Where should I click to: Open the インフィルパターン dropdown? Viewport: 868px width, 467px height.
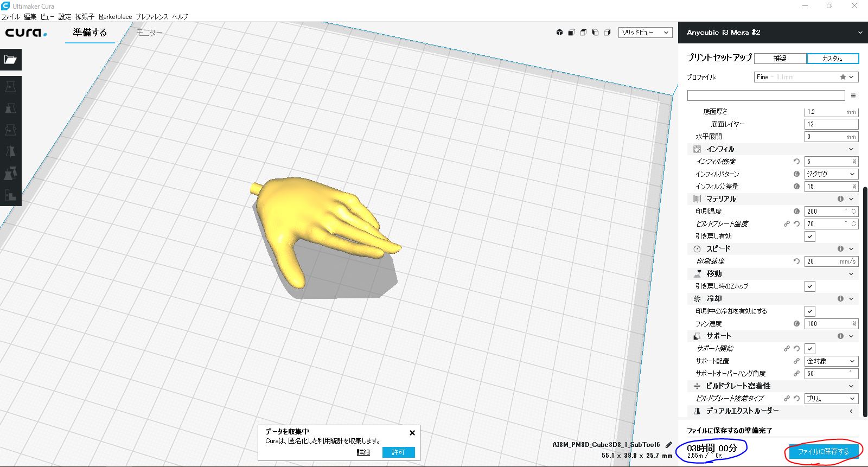coord(831,174)
